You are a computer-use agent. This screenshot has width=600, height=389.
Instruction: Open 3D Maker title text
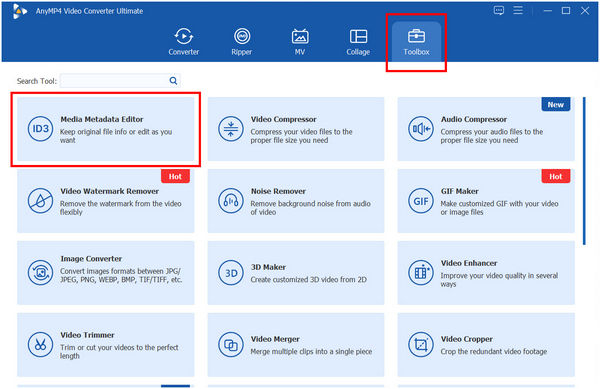pos(268,267)
